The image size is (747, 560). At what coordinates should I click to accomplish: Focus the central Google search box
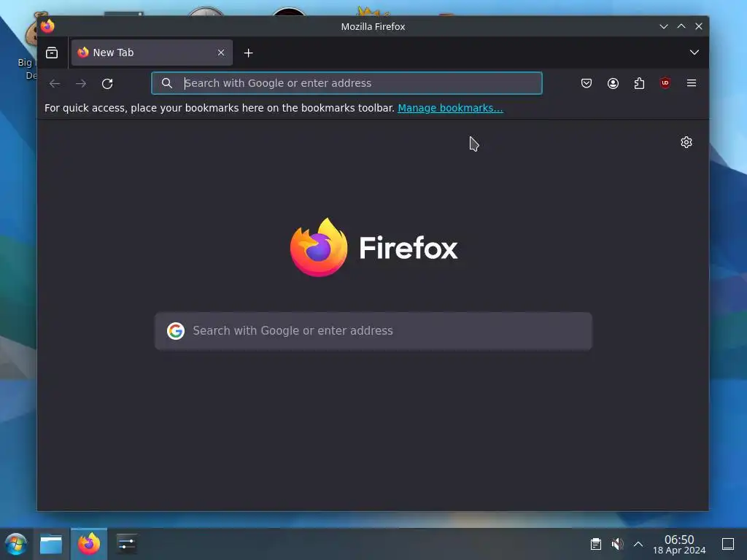[x=373, y=331]
